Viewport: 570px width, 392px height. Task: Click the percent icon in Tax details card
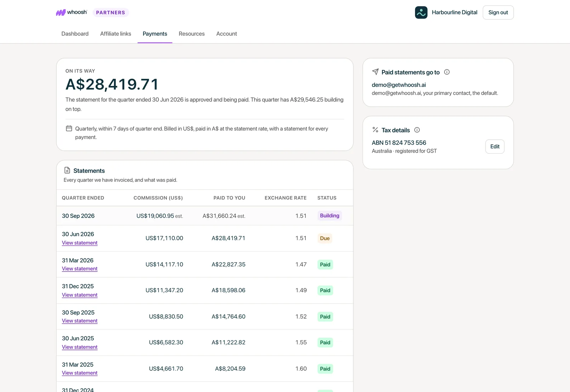[x=375, y=130]
